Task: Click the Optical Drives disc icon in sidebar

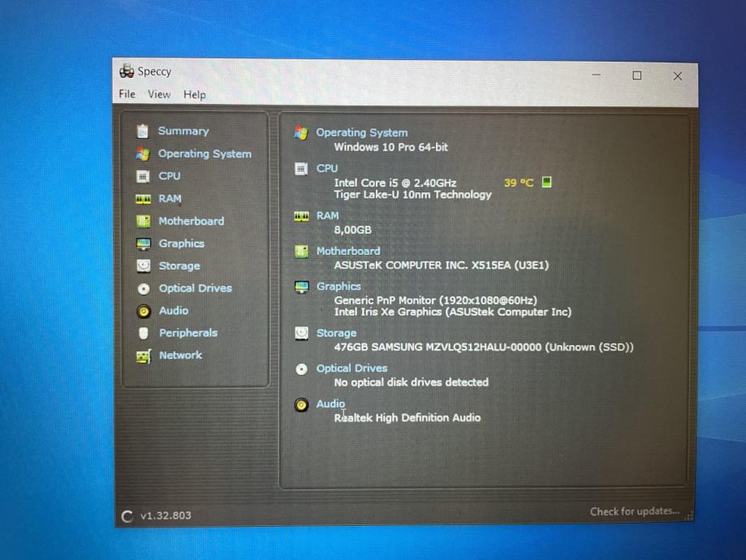Action: (x=144, y=288)
